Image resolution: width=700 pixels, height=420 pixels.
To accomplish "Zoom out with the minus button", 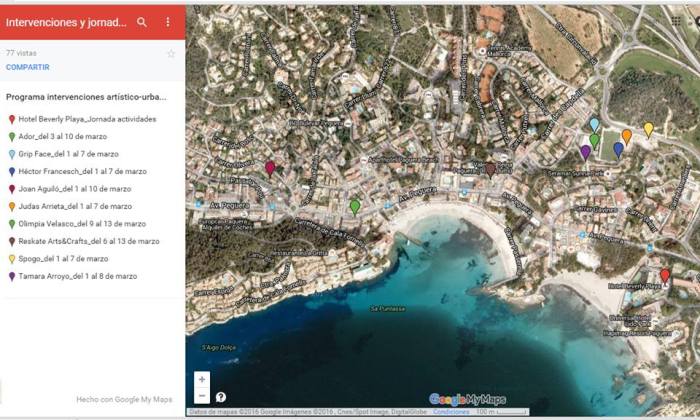I will click(x=202, y=396).
